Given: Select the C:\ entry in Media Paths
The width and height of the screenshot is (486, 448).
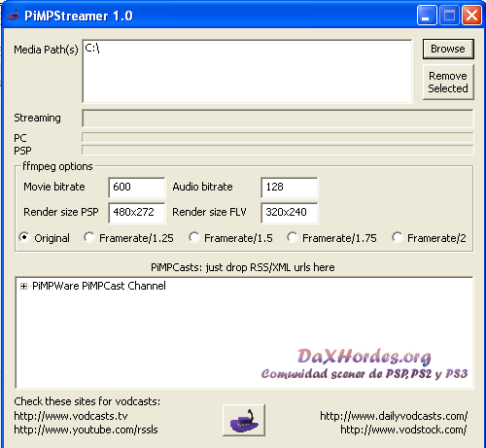Looking at the screenshot, I should coord(92,49).
